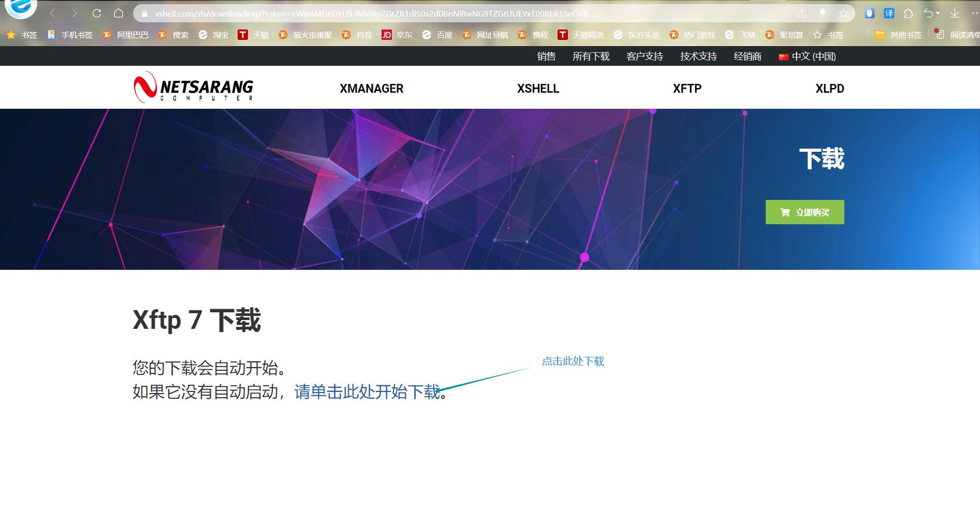This screenshot has width=980, height=507.
Task: Click the 请单击此处开始下载 download link
Action: pyautogui.click(x=367, y=392)
